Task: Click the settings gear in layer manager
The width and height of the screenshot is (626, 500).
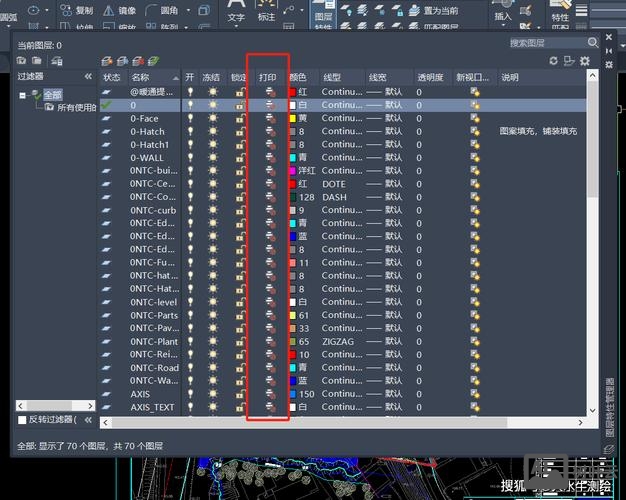Action: pyautogui.click(x=585, y=61)
